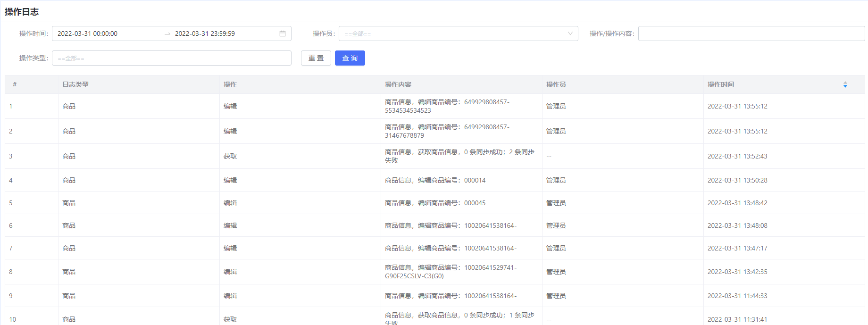Select timestamp 2022-03-31 13:42:35
Viewport: 868px width, 325px height.
(x=737, y=272)
